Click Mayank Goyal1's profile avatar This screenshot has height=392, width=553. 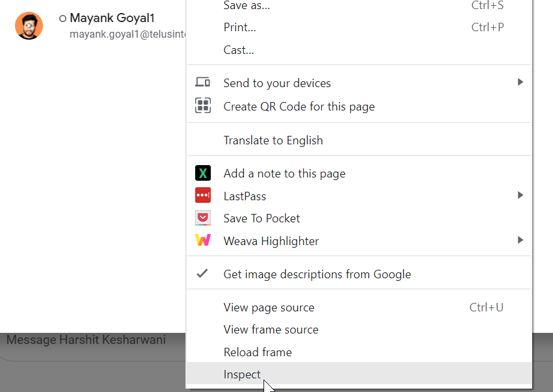29,26
